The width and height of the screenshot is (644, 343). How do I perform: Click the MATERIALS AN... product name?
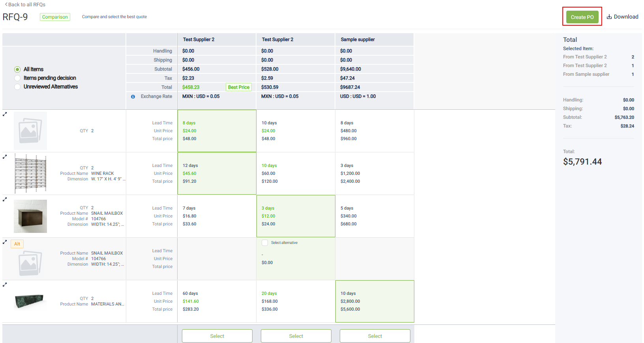coord(108,304)
